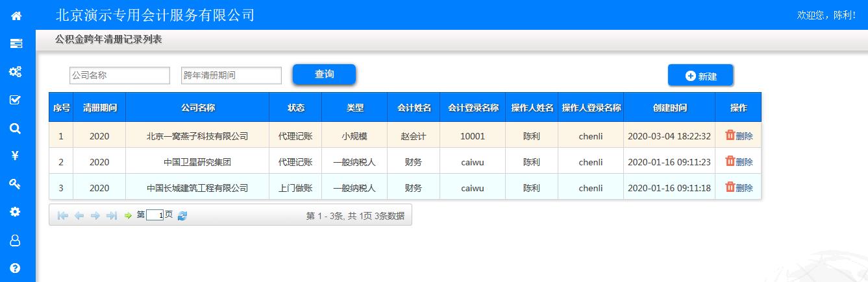868x282 pixels.
Task: Open the checkmark square sidebar icon
Action: point(16,100)
